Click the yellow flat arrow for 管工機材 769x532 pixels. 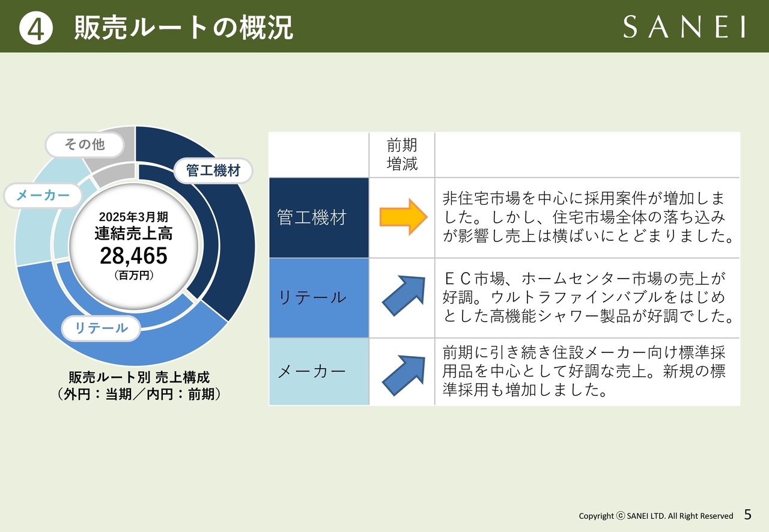click(x=403, y=217)
